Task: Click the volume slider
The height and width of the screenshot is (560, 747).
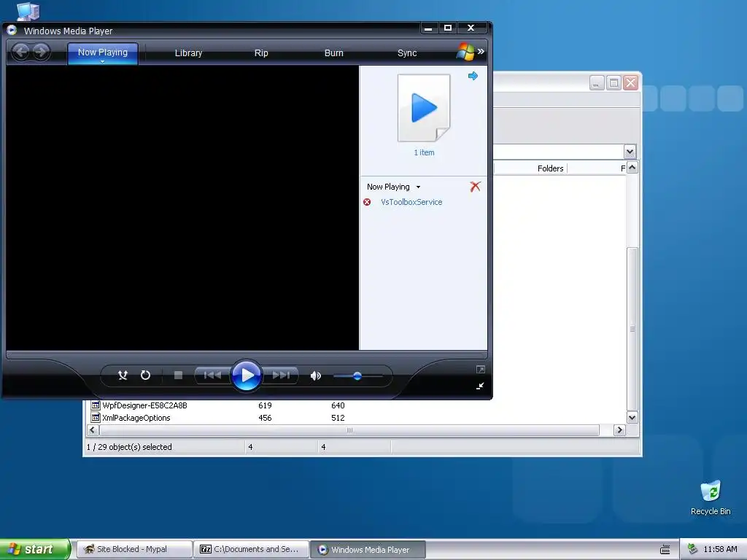Action: pos(357,376)
